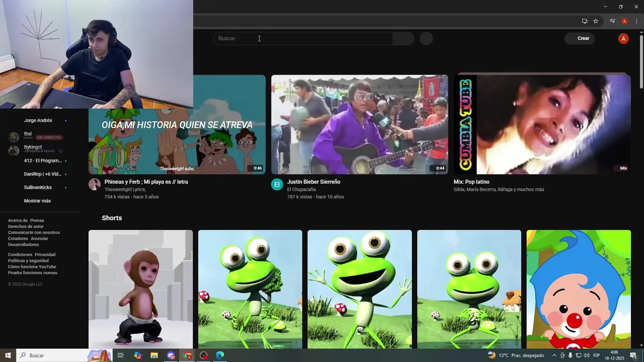Open Thesweetgirl Lyrics; channel name
644x362 pixels.
coord(125,190)
